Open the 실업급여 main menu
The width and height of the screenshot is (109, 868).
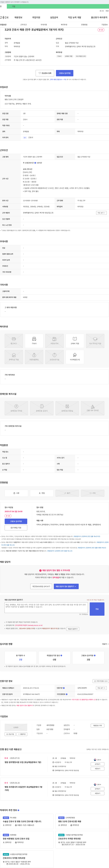tap(54, 18)
